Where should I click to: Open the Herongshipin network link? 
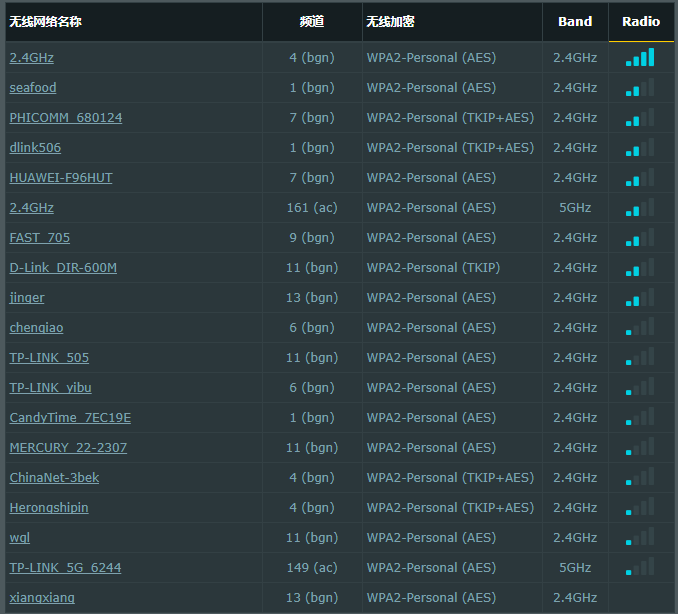point(49,508)
